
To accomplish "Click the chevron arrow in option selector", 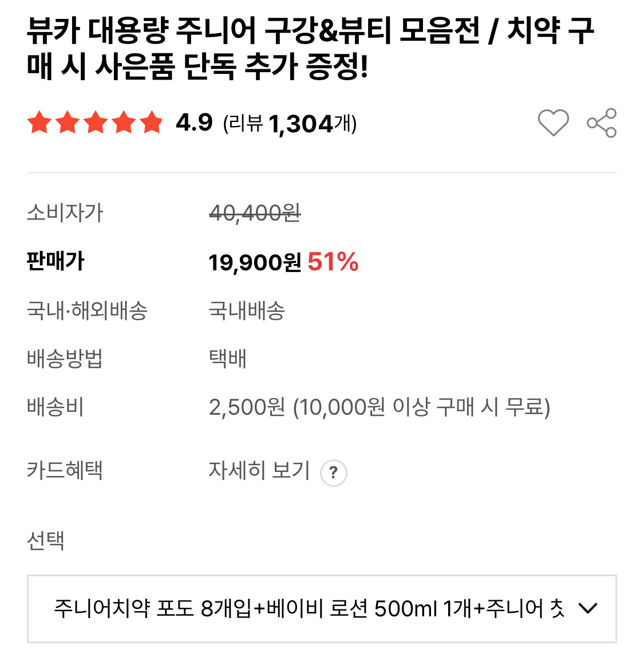I will [x=588, y=608].
